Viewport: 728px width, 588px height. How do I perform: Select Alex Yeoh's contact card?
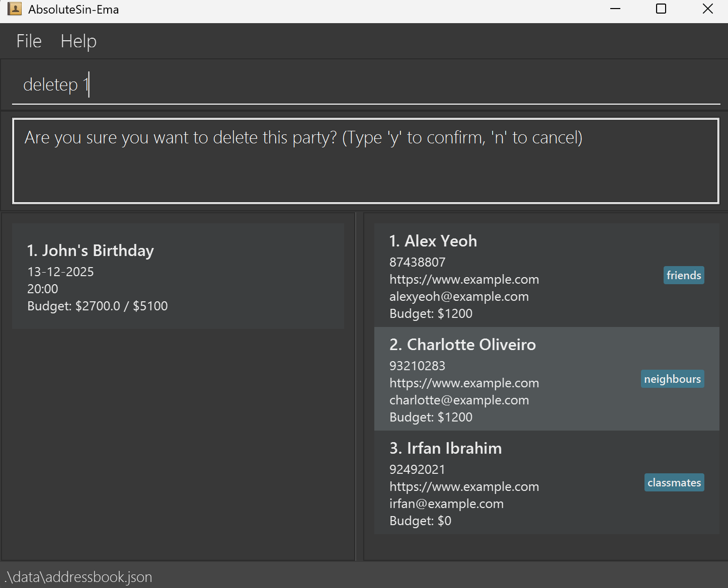point(546,274)
